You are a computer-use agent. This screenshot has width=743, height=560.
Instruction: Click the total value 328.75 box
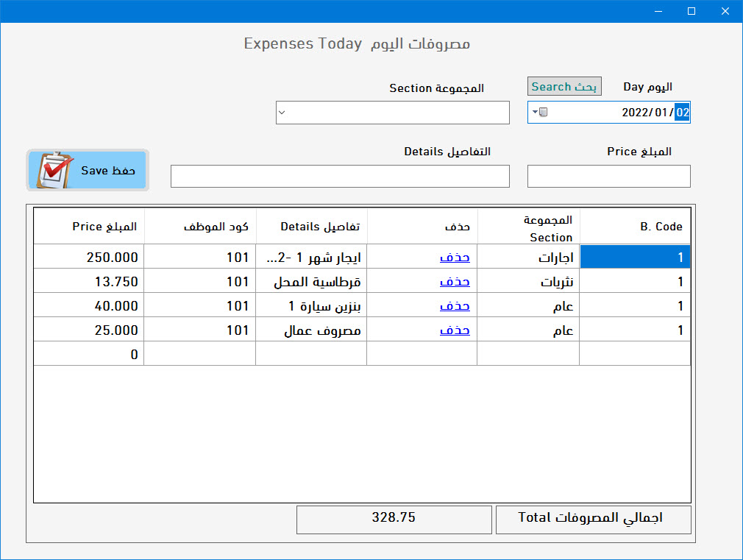coord(394,520)
